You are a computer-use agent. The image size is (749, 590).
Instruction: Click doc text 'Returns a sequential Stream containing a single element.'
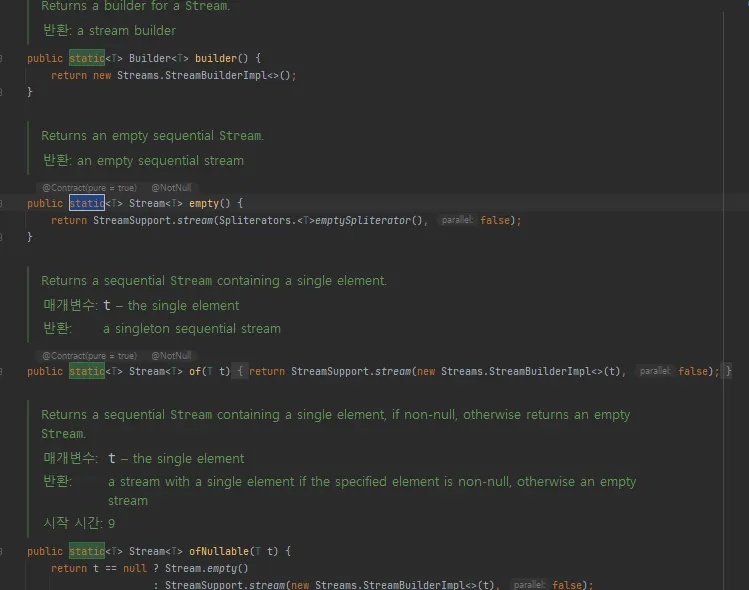tap(214, 281)
